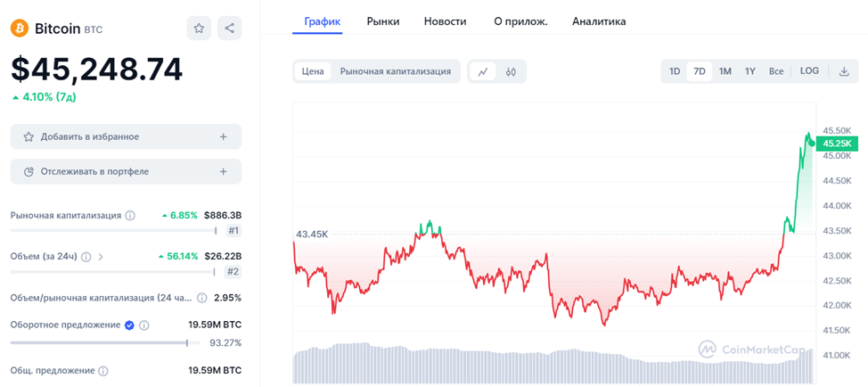Select Рыночная капитализация chart mode
The height and width of the screenshot is (387, 868).
[x=396, y=71]
